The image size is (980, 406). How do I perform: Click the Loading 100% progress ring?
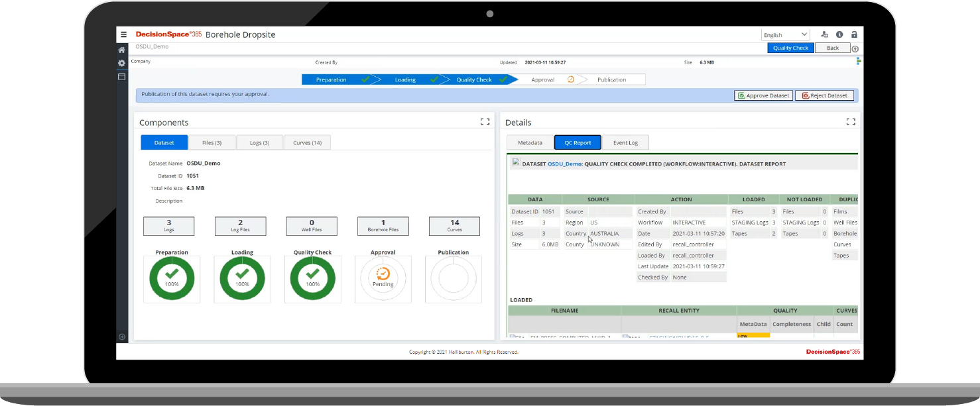242,279
